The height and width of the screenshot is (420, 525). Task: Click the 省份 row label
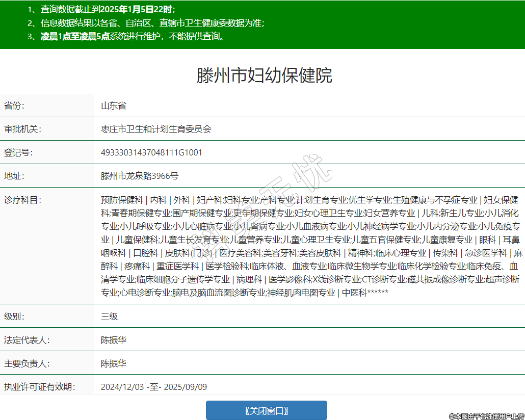tap(14, 106)
